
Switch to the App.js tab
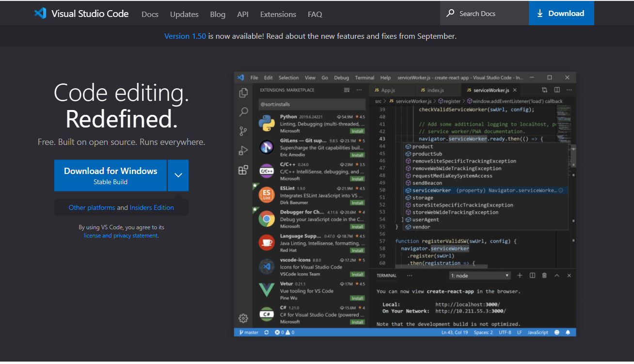pos(388,90)
